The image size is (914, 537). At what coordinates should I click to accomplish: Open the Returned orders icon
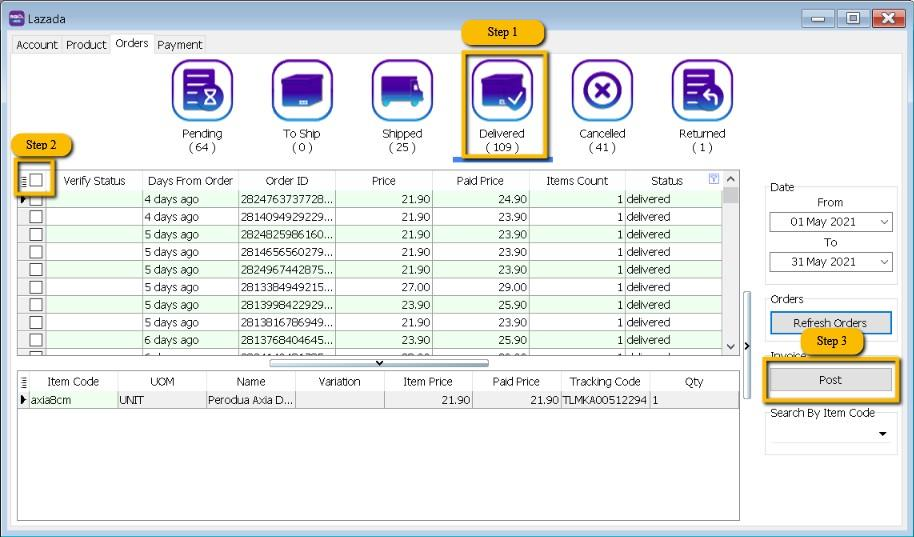tap(702, 91)
